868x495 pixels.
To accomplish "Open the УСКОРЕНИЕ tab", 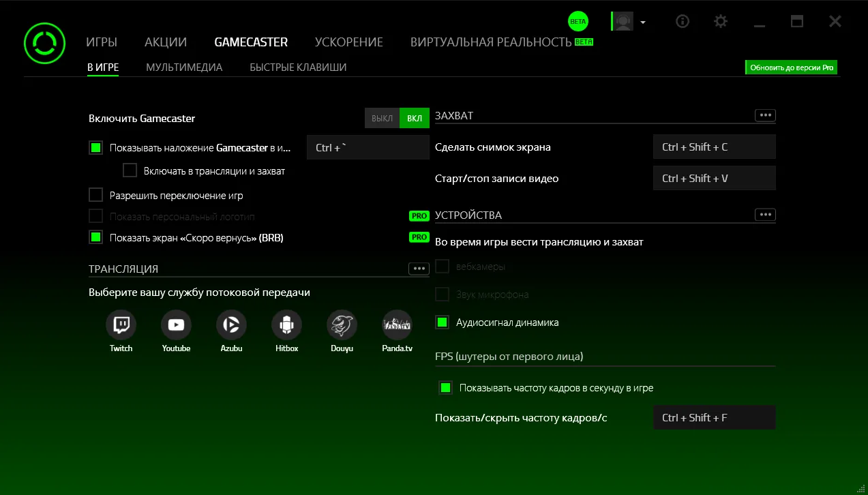I will coord(349,42).
